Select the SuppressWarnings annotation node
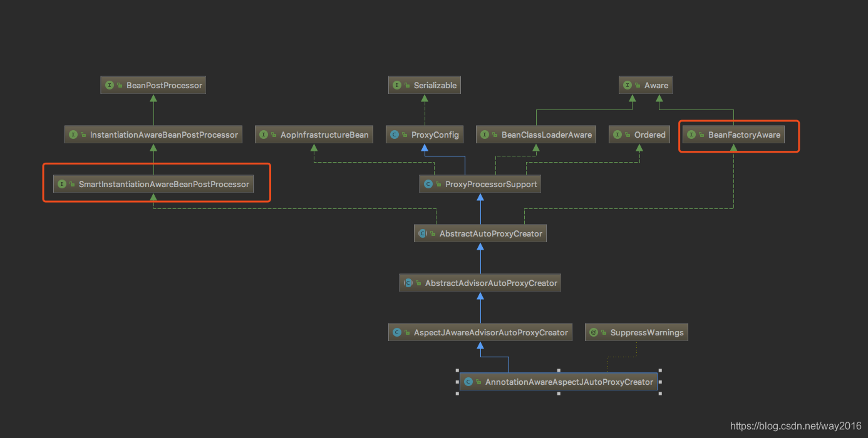Image resolution: width=868 pixels, height=438 pixels. click(636, 332)
